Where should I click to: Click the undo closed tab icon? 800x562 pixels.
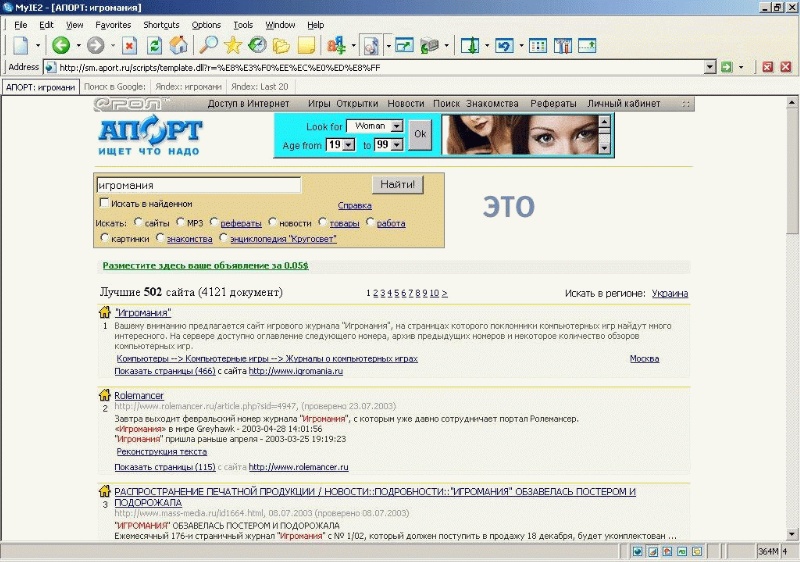(504, 45)
